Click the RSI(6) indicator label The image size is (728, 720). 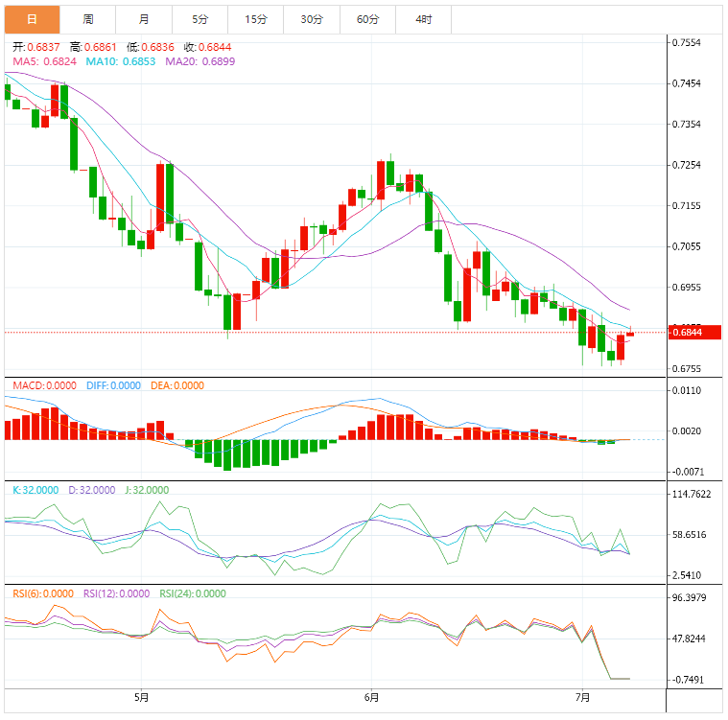[42, 593]
